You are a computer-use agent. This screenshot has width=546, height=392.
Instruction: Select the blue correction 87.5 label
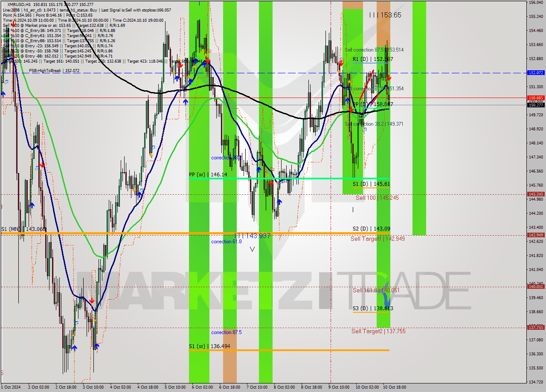pos(227,332)
